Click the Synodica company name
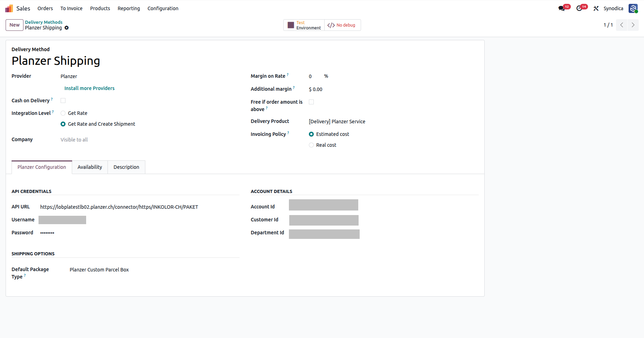This screenshot has width=644, height=338. (613, 8)
